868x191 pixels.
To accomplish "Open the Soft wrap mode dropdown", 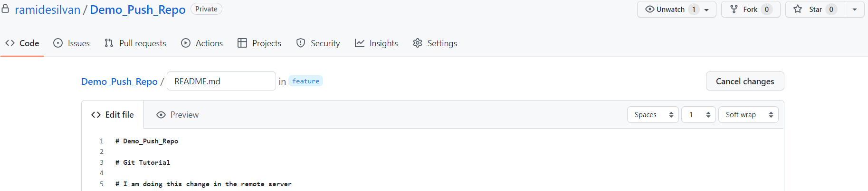I will 748,115.
